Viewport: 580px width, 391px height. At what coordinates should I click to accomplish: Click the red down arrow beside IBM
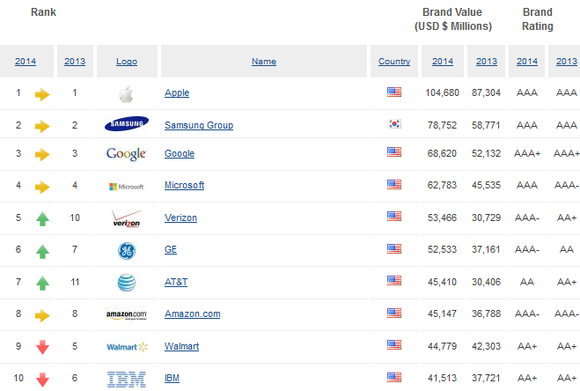[43, 380]
